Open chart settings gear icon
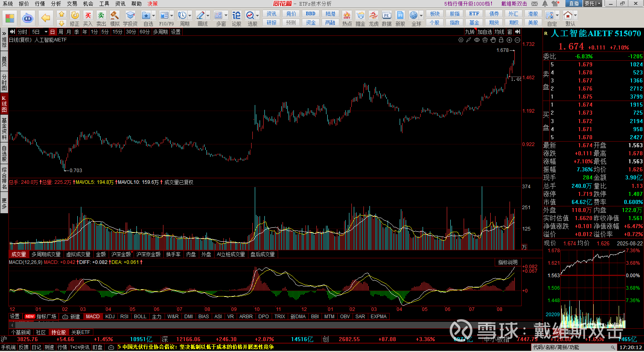The image size is (644, 352). (x=461, y=40)
